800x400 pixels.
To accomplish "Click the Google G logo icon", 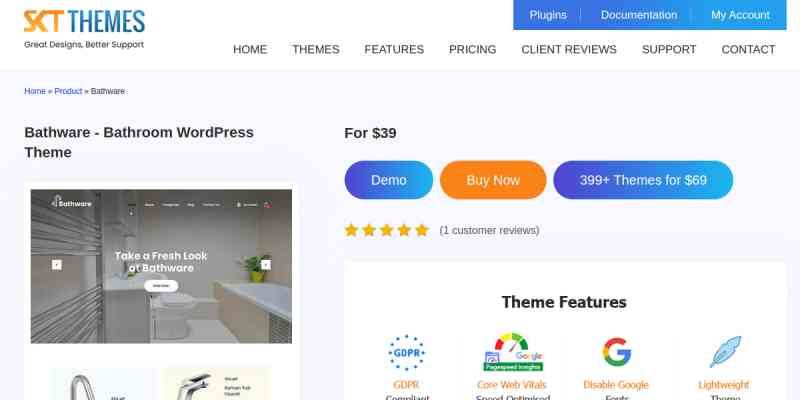I will [x=616, y=352].
